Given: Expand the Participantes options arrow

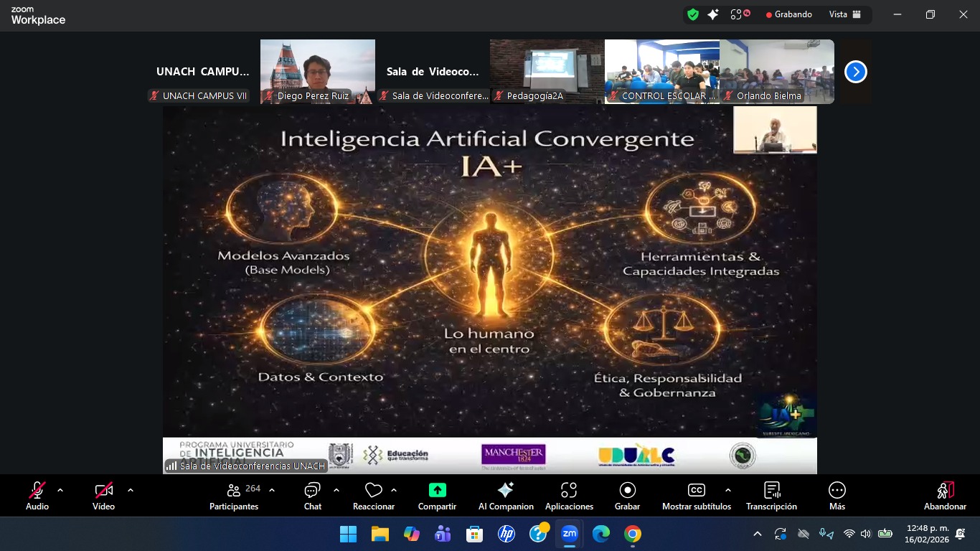Looking at the screenshot, I should point(272,490).
